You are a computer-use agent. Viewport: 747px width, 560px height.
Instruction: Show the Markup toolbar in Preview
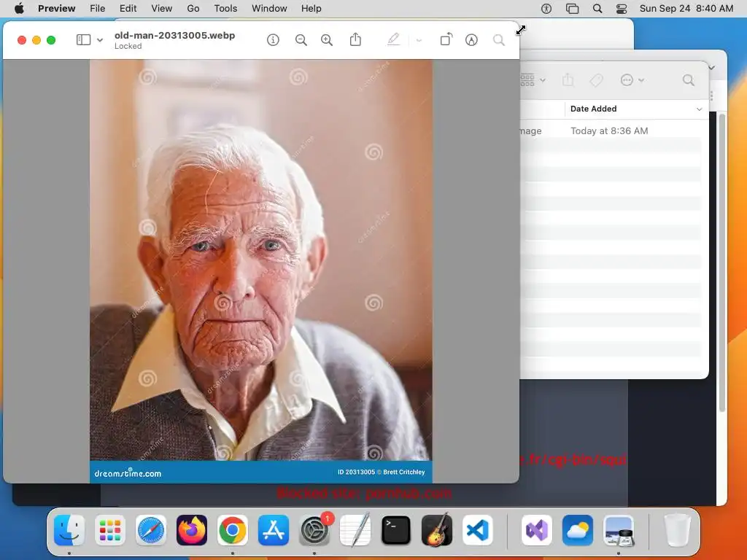pyautogui.click(x=471, y=40)
